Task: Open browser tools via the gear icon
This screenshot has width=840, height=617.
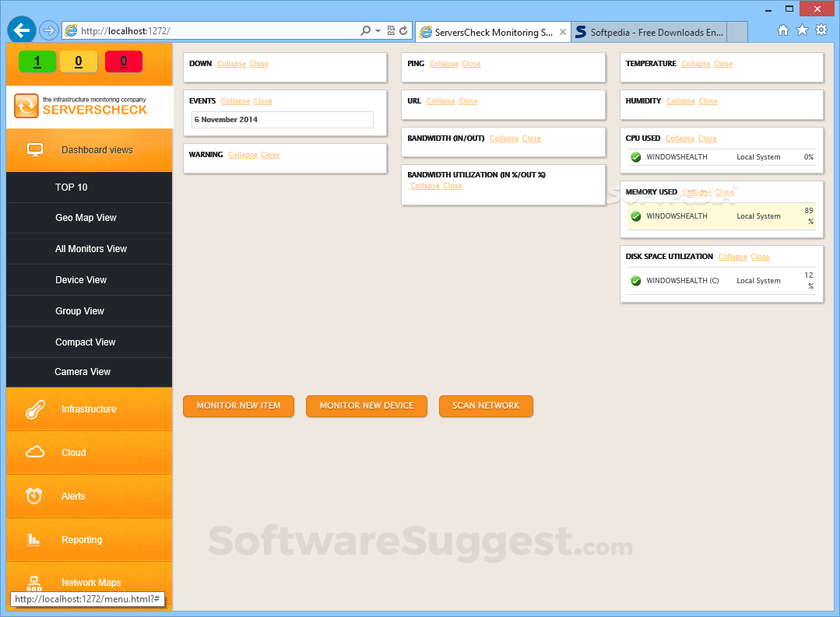Action: point(821,30)
